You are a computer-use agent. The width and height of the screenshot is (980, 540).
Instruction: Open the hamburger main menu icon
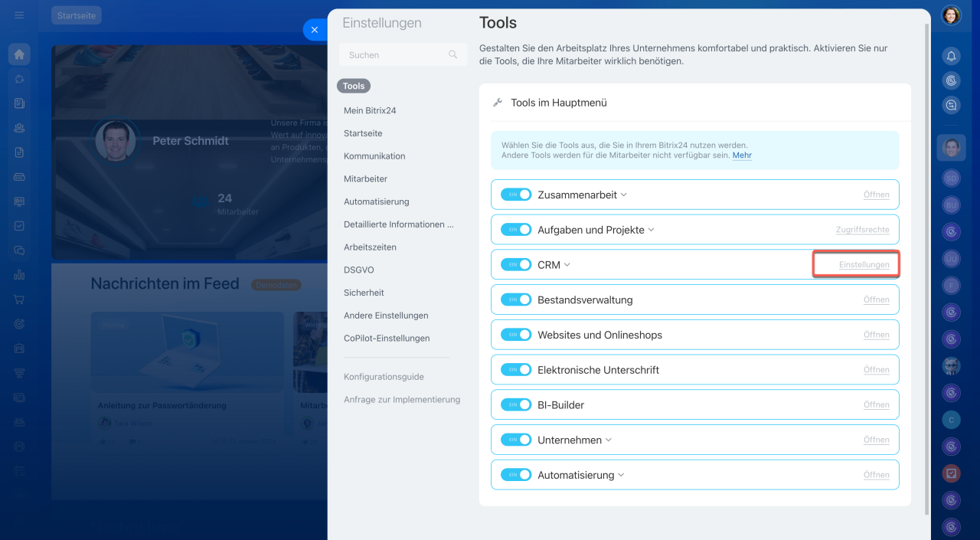[19, 15]
